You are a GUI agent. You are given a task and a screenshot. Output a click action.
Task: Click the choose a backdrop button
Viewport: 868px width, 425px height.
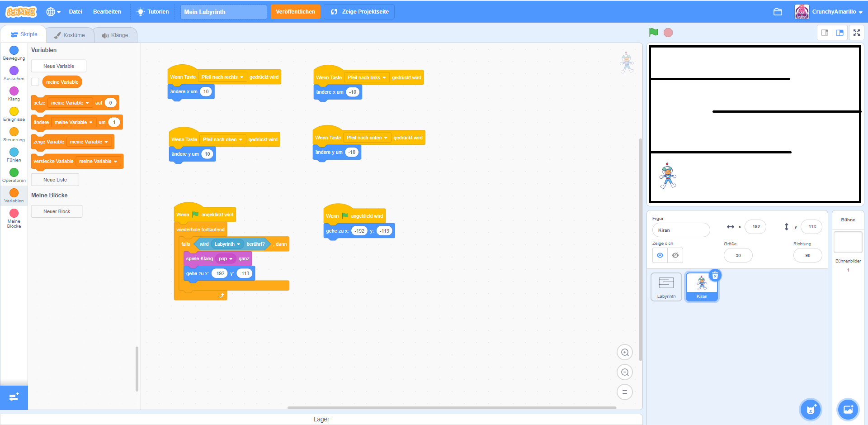point(848,410)
